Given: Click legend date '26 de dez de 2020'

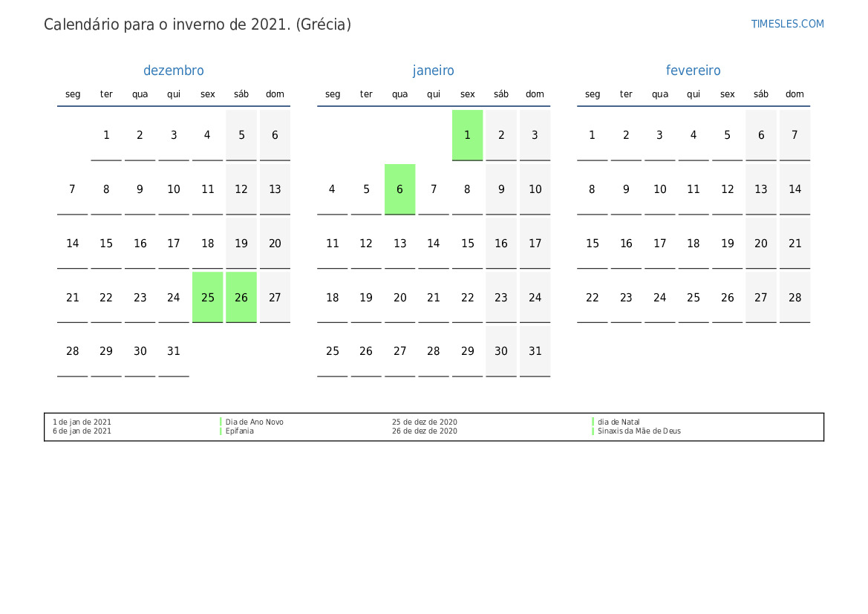Looking at the screenshot, I should tap(425, 431).
